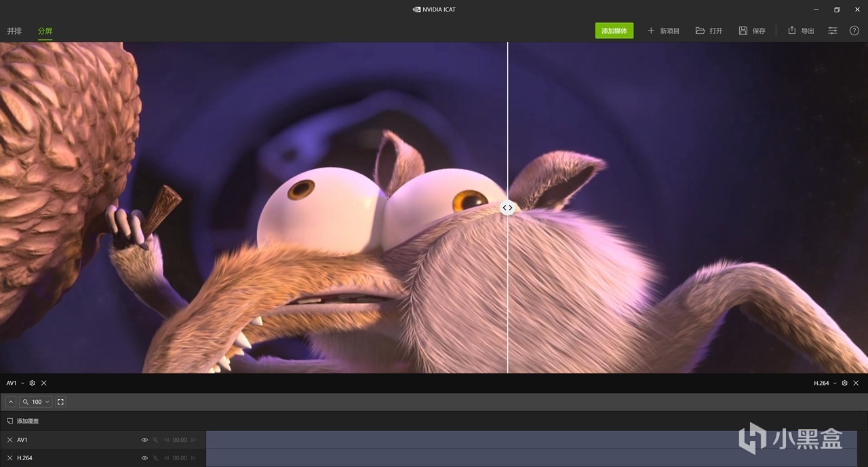The height and width of the screenshot is (467, 868).
Task: Restore down the NVIDIA ICAT window
Action: coord(837,10)
